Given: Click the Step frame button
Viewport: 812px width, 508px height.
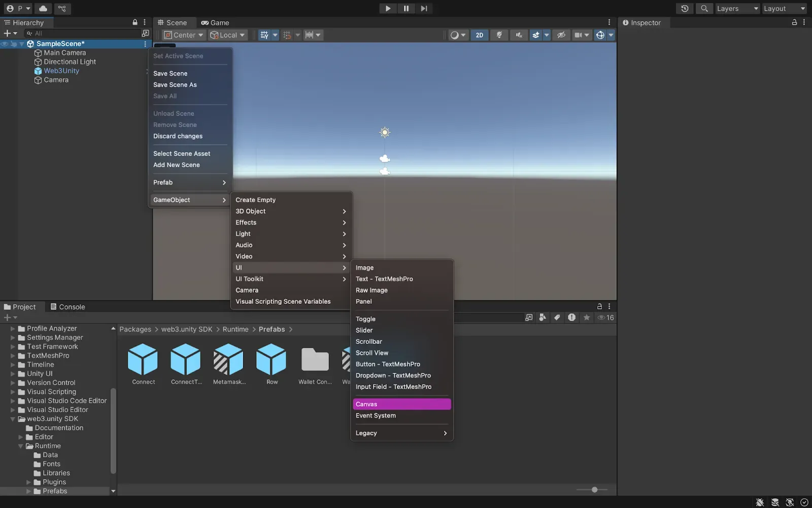Looking at the screenshot, I should click(x=424, y=9).
